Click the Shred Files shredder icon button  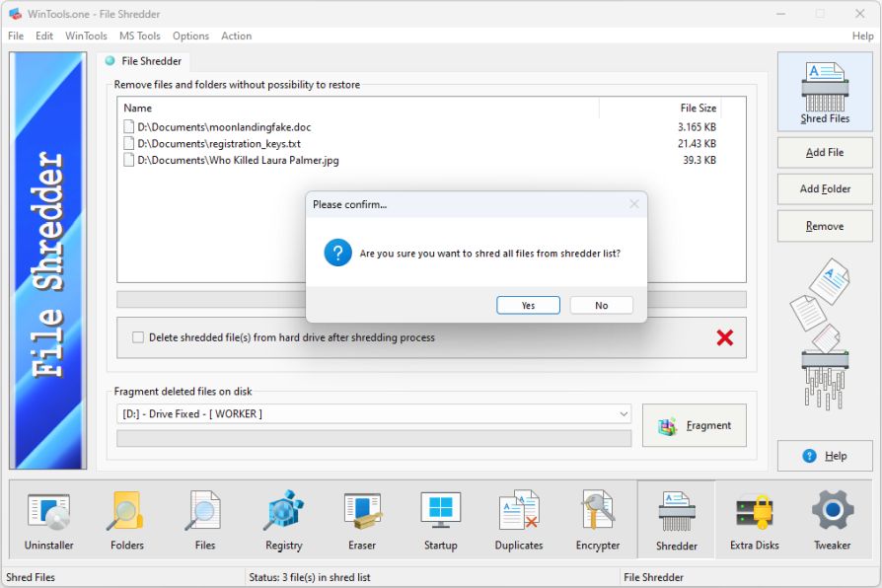point(825,93)
